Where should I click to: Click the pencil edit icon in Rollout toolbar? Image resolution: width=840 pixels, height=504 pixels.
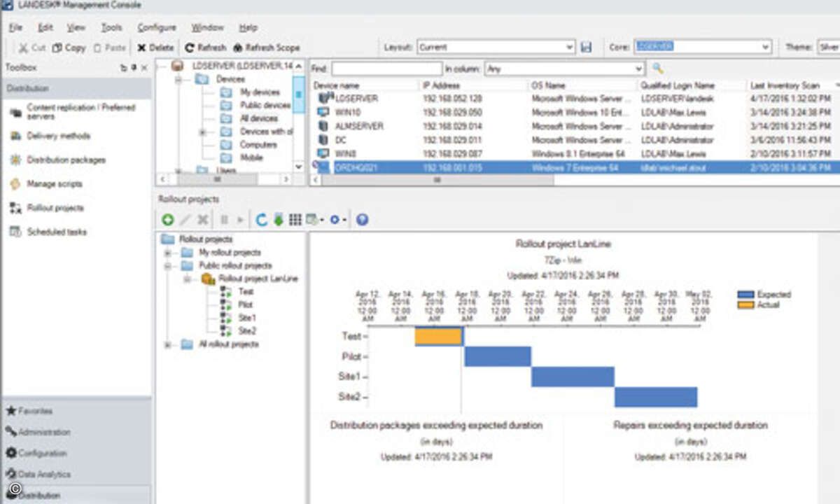pos(186,220)
